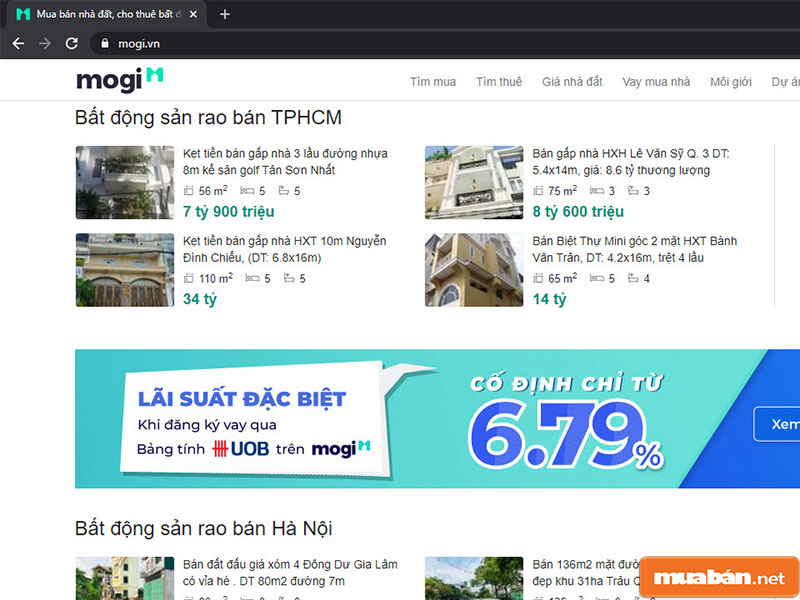
Task: Click the UOB logo in the banner
Action: [x=241, y=449]
